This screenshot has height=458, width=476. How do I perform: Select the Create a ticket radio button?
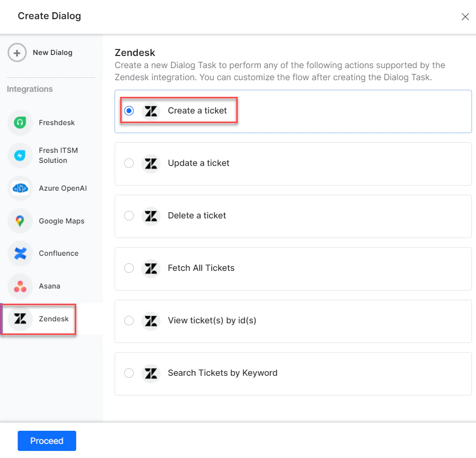(x=130, y=111)
